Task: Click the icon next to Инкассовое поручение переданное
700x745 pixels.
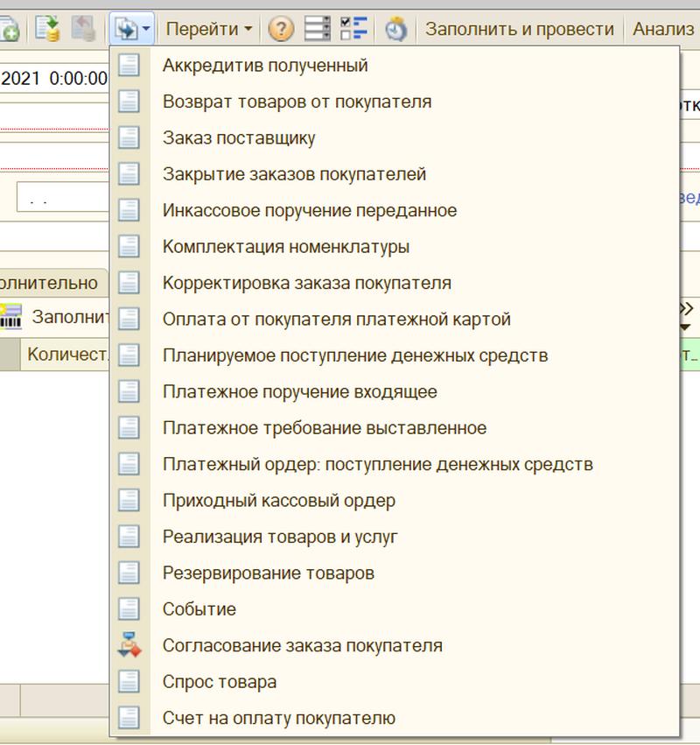Action: click(x=129, y=210)
